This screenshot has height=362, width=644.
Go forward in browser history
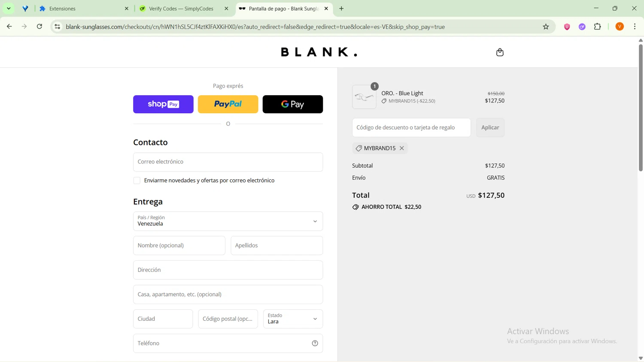pos(24,27)
